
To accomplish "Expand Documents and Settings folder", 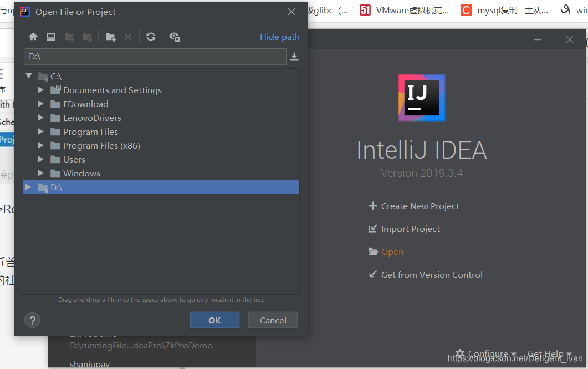I will (40, 90).
